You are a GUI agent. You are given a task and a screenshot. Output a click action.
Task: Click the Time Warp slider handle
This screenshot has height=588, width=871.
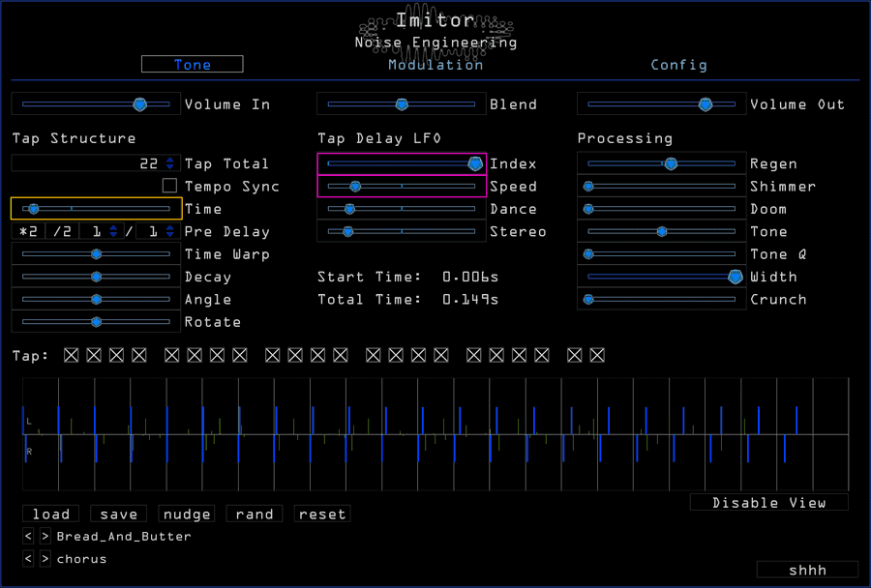pyautogui.click(x=96, y=254)
